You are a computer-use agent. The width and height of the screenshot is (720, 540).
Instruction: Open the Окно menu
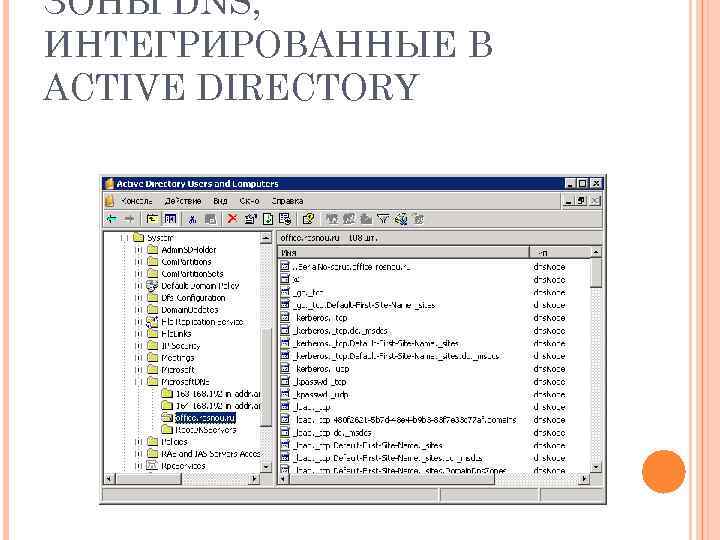pyautogui.click(x=249, y=201)
